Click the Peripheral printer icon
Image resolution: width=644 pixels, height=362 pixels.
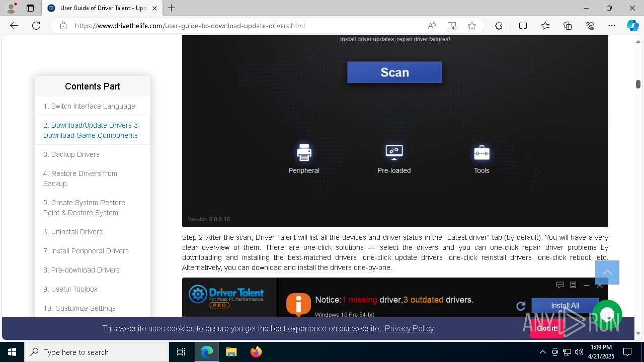304,152
